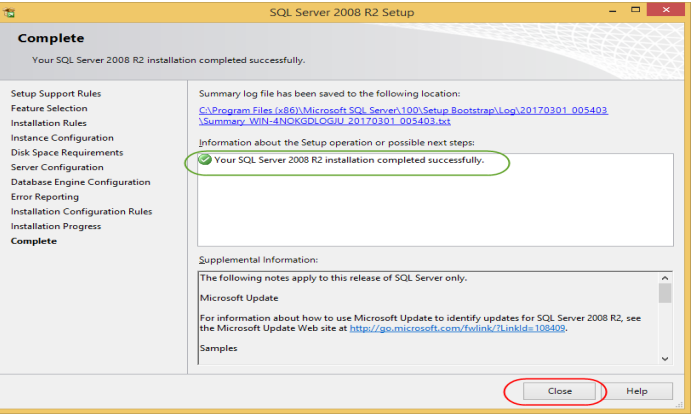Select Server Configuration step
This screenshot has width=694, height=414.
click(x=57, y=167)
